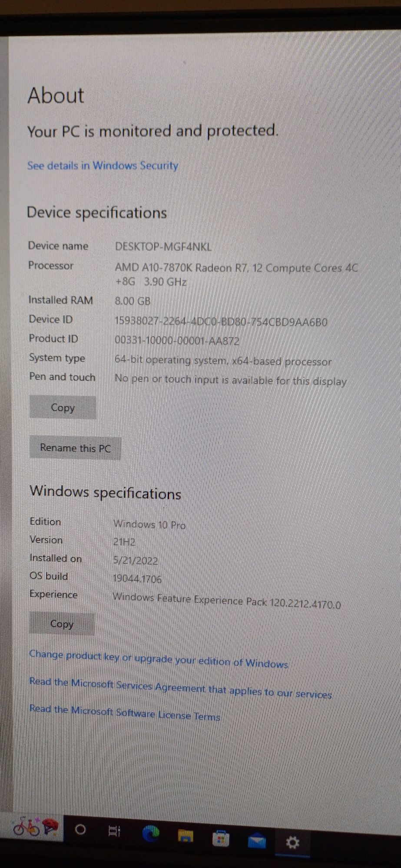Click the Pen and touch label
Screen dimensions: 401x868
pyautogui.click(x=62, y=377)
